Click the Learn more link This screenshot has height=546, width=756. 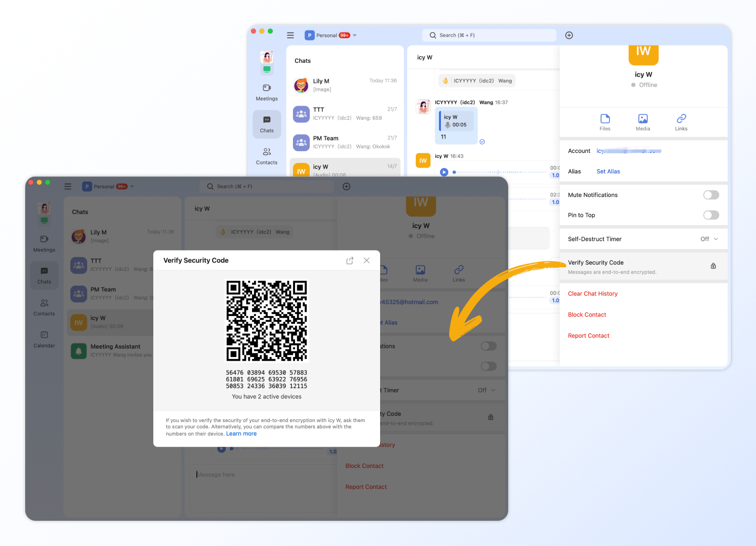click(241, 434)
